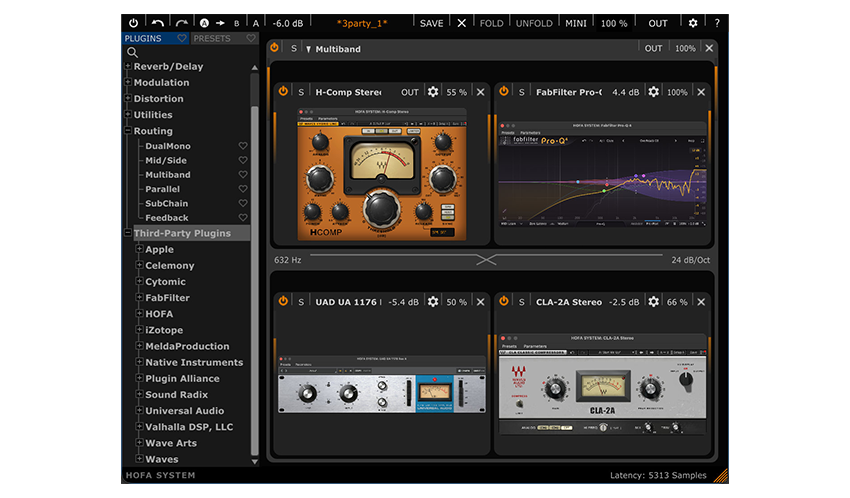Favorite Feedback with heart icon

[x=243, y=218]
